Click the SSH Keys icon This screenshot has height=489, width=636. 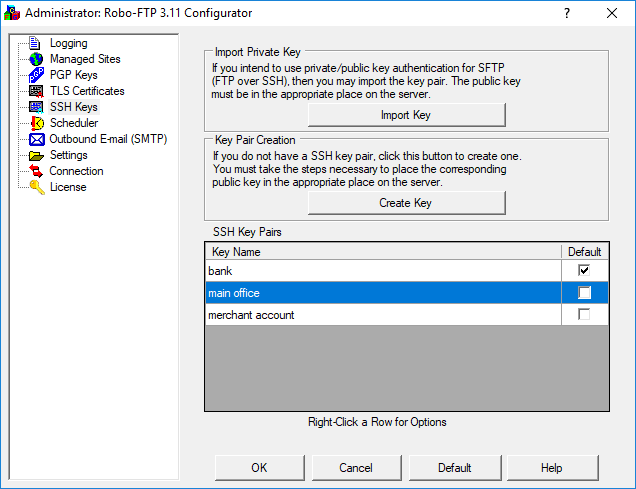(x=36, y=107)
